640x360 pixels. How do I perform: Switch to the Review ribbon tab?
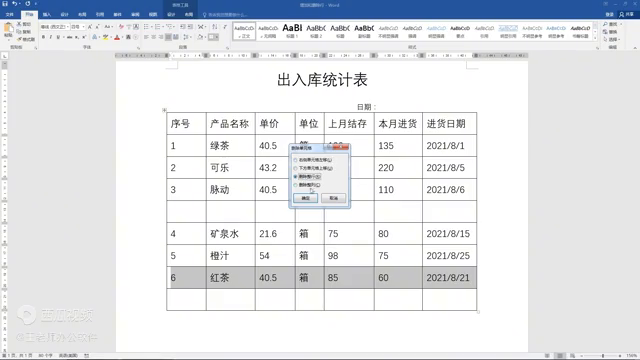(x=135, y=15)
